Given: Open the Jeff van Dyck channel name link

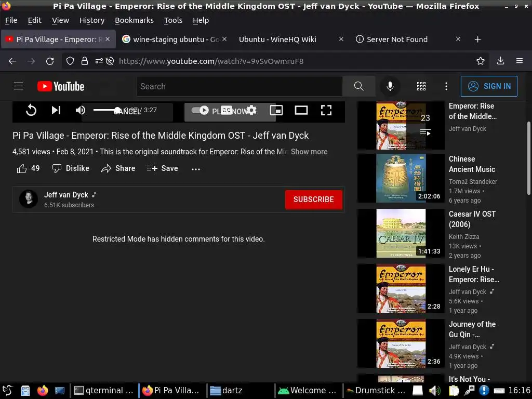Looking at the screenshot, I should pyautogui.click(x=66, y=195).
